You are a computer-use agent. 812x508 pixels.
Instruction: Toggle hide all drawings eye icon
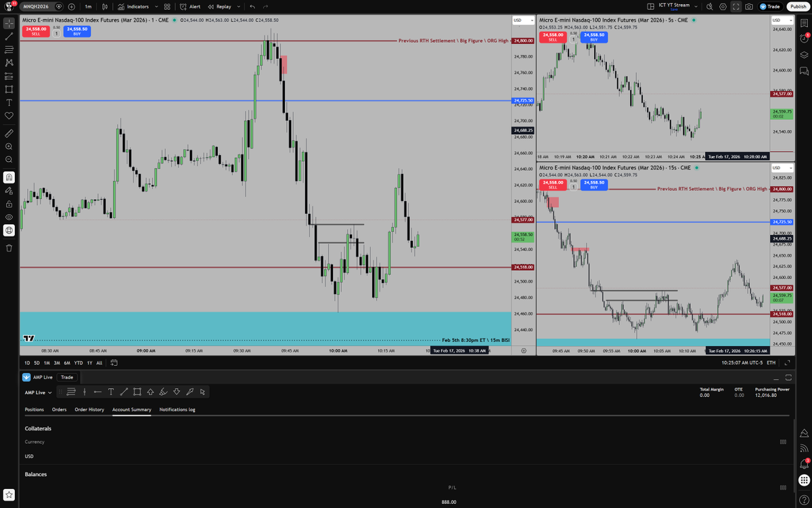pos(9,217)
